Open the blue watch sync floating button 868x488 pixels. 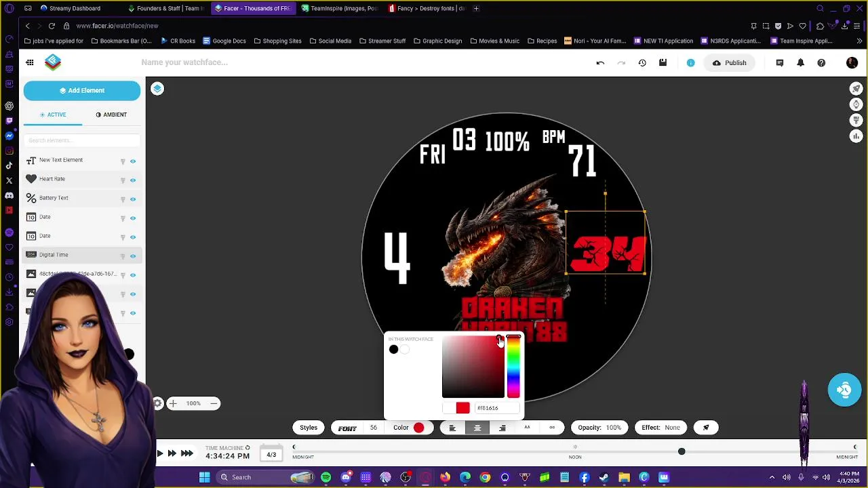click(844, 390)
